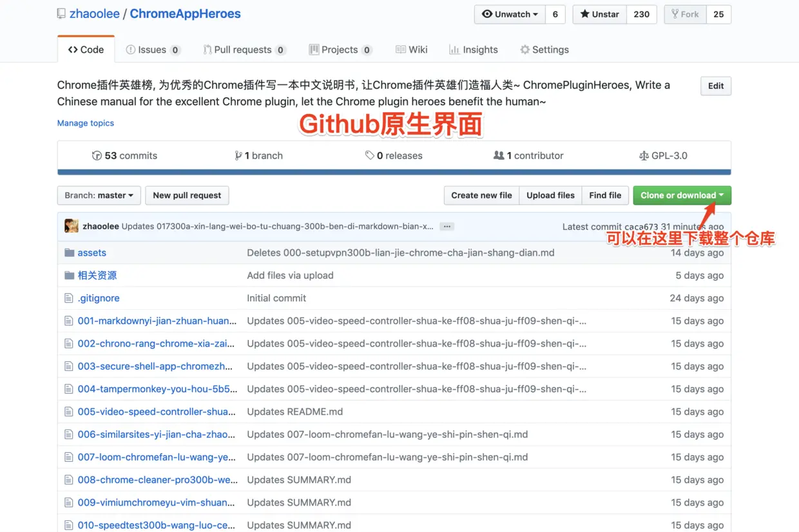Expand commit message ellipsis button

pos(447,227)
